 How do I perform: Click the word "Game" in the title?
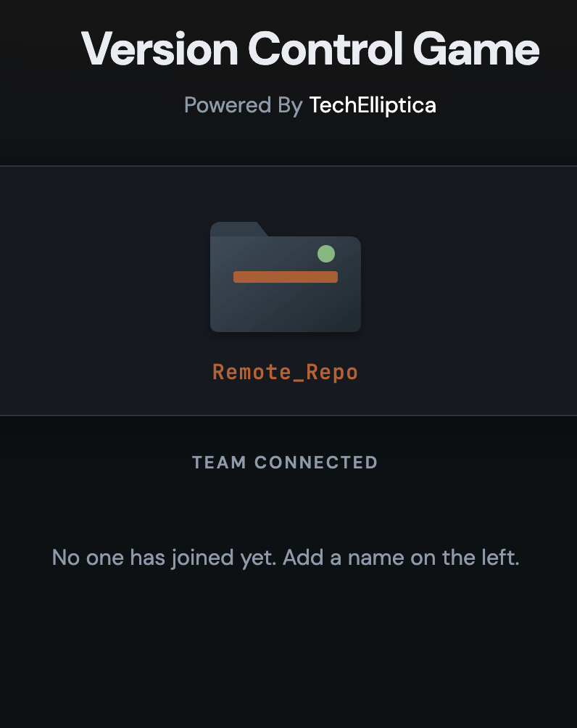(476, 49)
